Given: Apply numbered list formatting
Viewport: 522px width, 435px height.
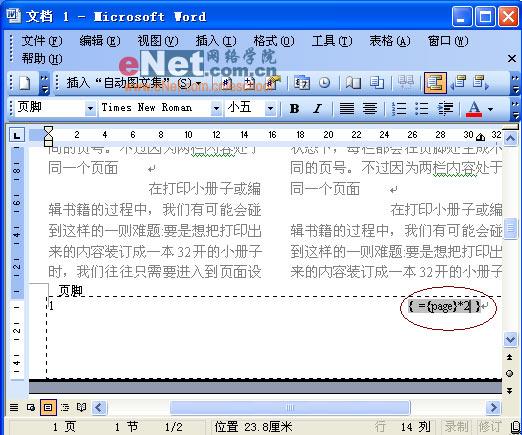Looking at the screenshot, I should tap(399, 108).
